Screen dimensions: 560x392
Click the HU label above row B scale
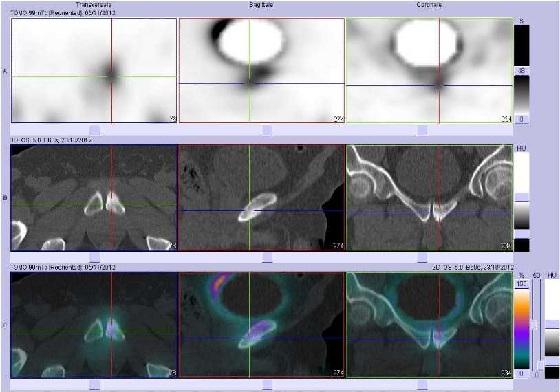click(x=521, y=148)
